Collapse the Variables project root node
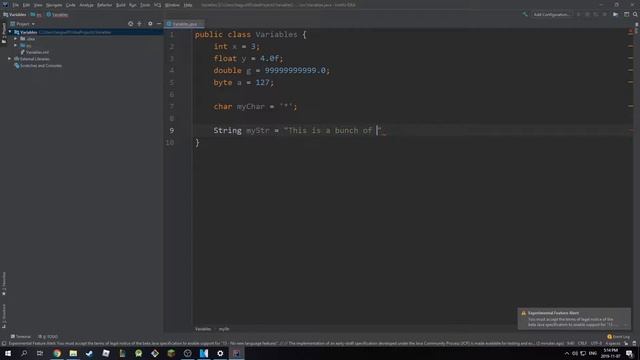Screen dimensions: 640x360 10,32
